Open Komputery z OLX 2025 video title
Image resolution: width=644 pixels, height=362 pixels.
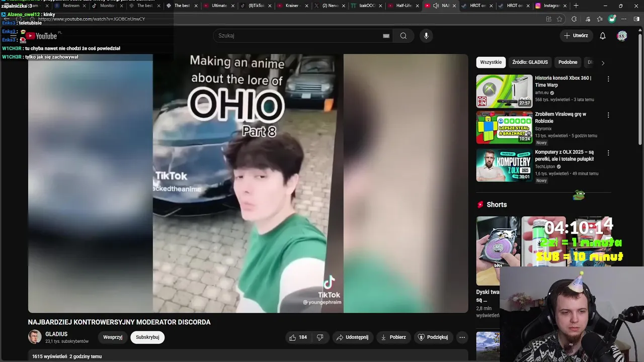pos(565,155)
